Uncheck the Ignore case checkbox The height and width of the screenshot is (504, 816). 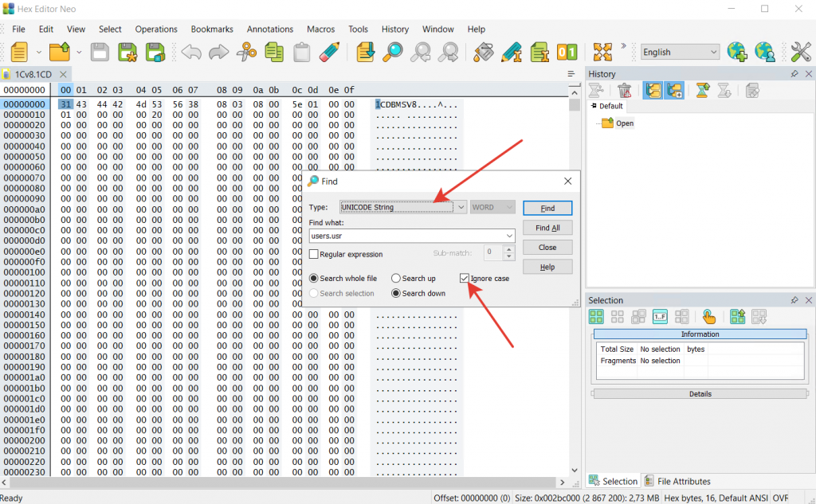coord(465,278)
